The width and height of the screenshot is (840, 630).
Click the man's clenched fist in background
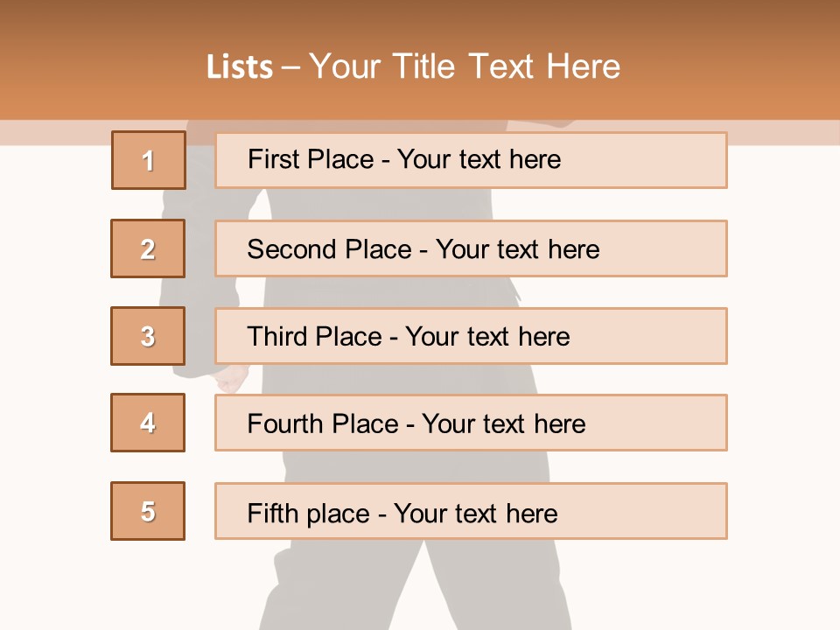231,379
